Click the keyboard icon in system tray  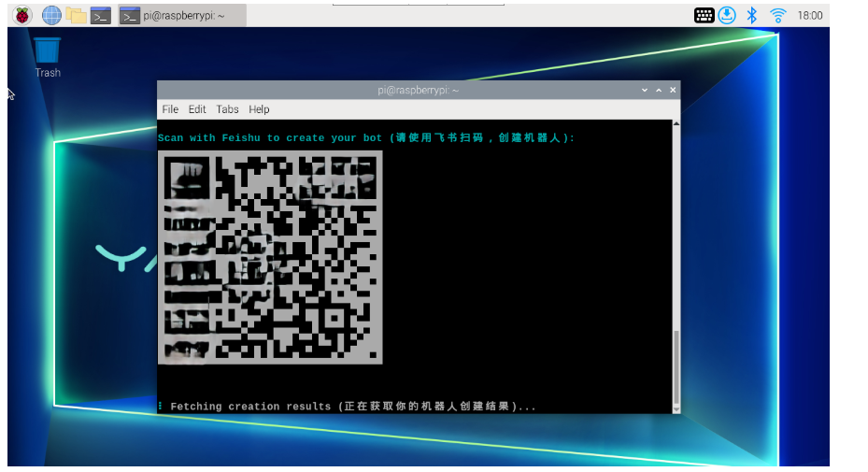coord(704,16)
